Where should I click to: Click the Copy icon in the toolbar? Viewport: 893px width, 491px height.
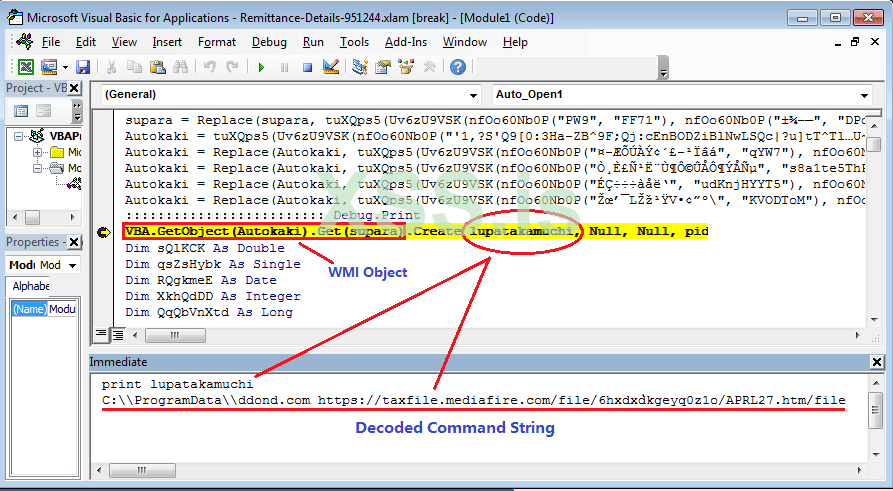point(134,67)
